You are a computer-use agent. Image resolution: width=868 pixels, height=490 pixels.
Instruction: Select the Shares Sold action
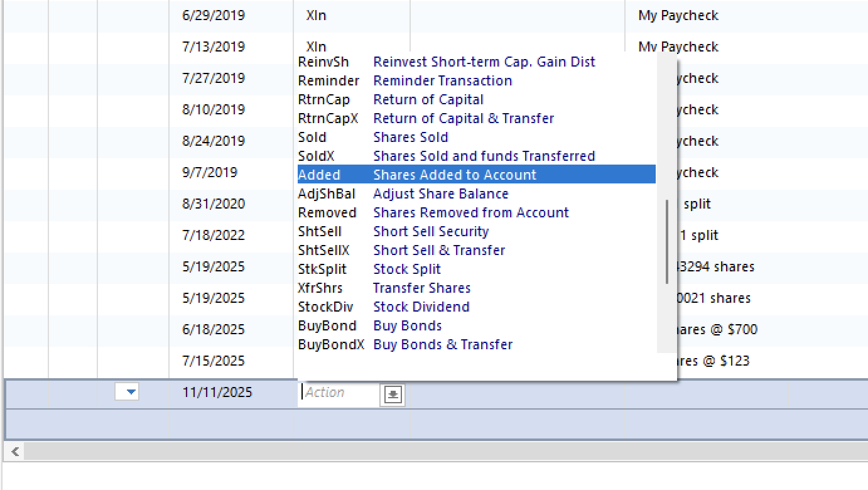(410, 137)
